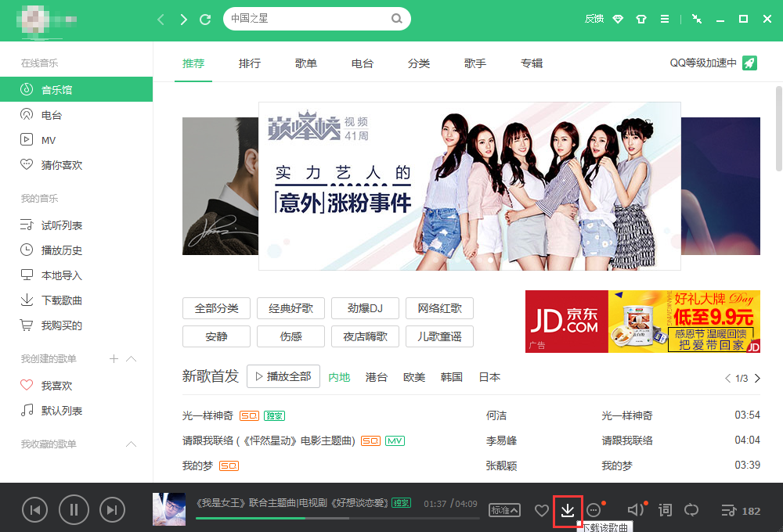This screenshot has width=783, height=532.
Task: Open the 标准 audio quality dropdown
Action: tap(504, 511)
